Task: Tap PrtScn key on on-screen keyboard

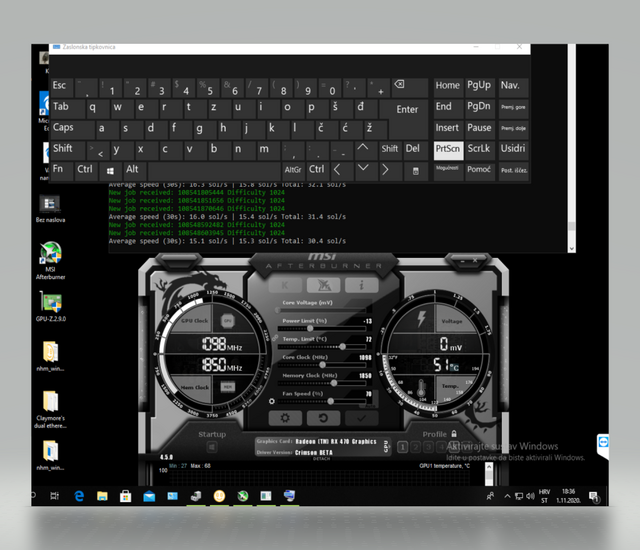Action: (x=448, y=149)
